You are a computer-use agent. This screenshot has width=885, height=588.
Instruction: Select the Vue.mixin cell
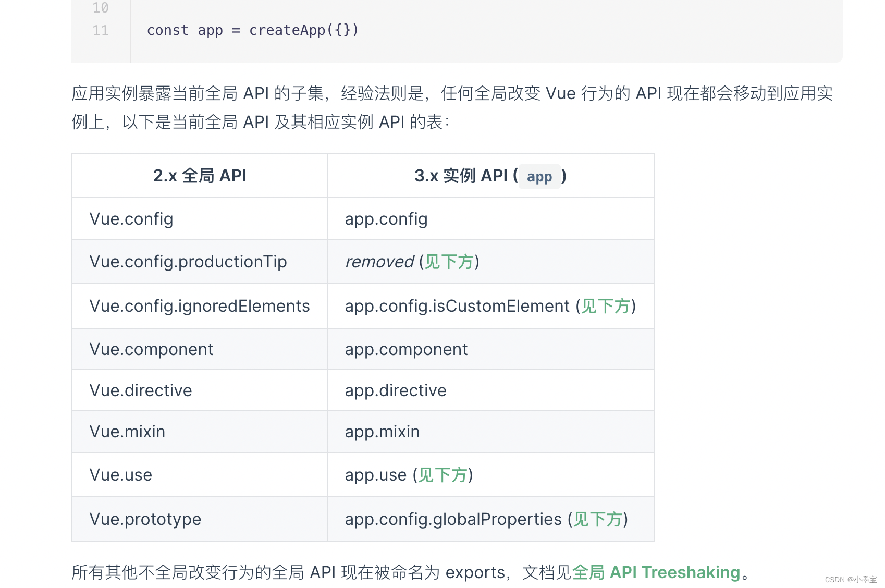click(x=200, y=432)
